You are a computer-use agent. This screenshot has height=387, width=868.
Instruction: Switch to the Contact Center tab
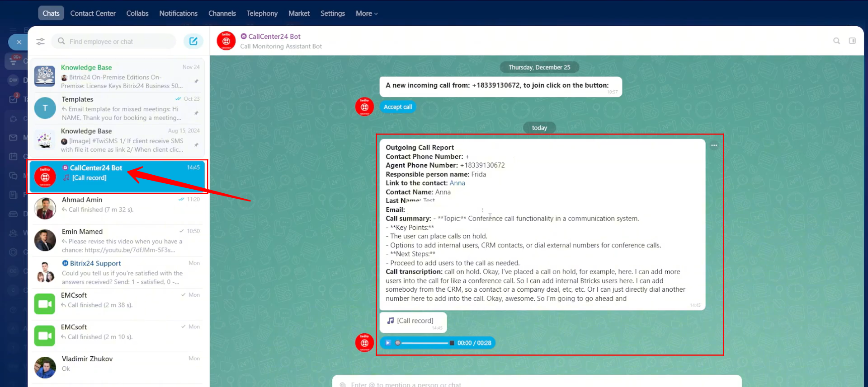[x=93, y=14]
